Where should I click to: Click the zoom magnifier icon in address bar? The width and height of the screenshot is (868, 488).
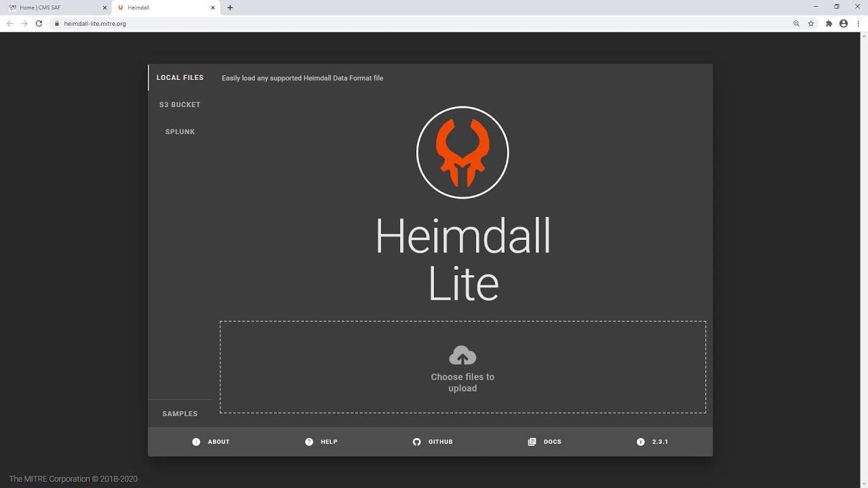coord(797,23)
